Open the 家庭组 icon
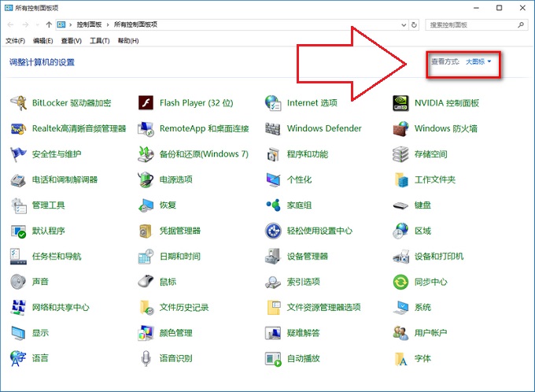Viewport: 535px width, 392px height. pos(273,205)
